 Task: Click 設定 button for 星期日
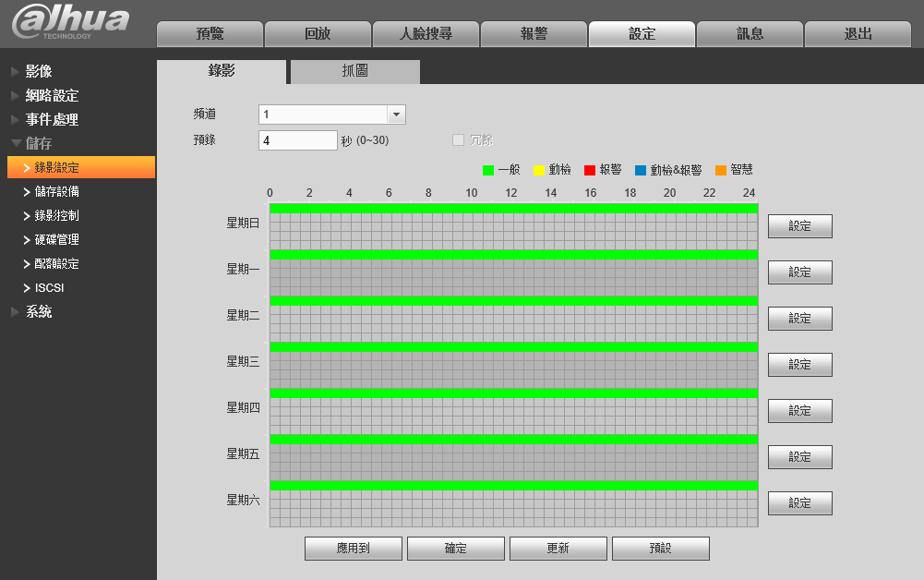coord(799,226)
